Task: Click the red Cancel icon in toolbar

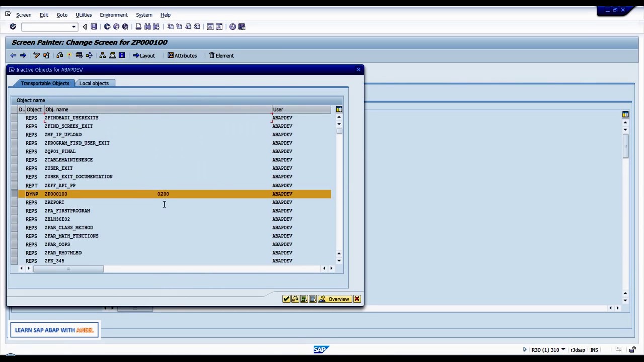Action: point(125,27)
